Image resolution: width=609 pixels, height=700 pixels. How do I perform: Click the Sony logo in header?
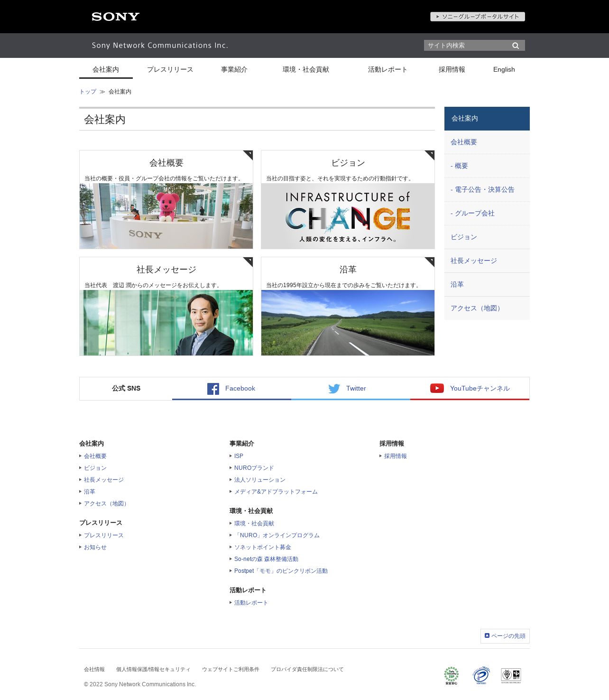click(x=115, y=17)
